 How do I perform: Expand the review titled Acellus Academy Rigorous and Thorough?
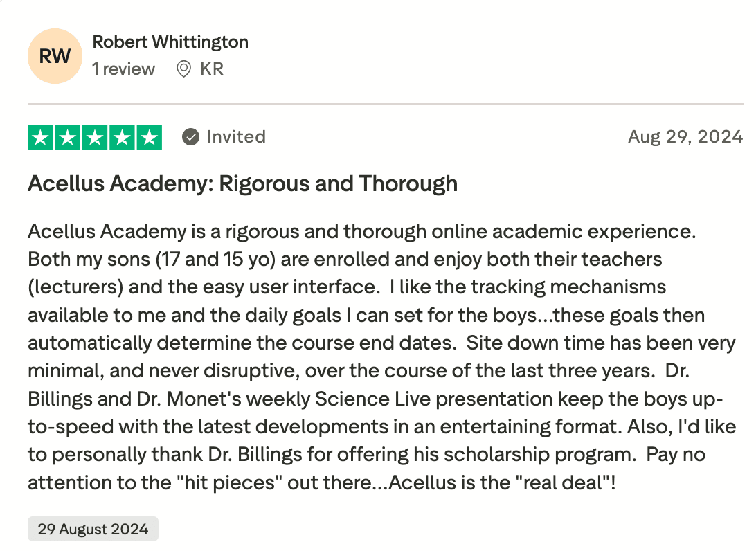coord(242,184)
